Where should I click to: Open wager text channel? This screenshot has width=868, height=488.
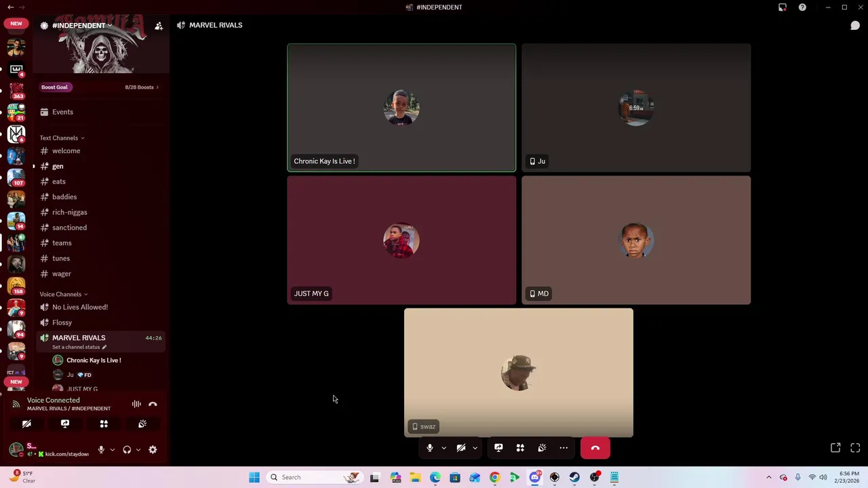click(100, 274)
